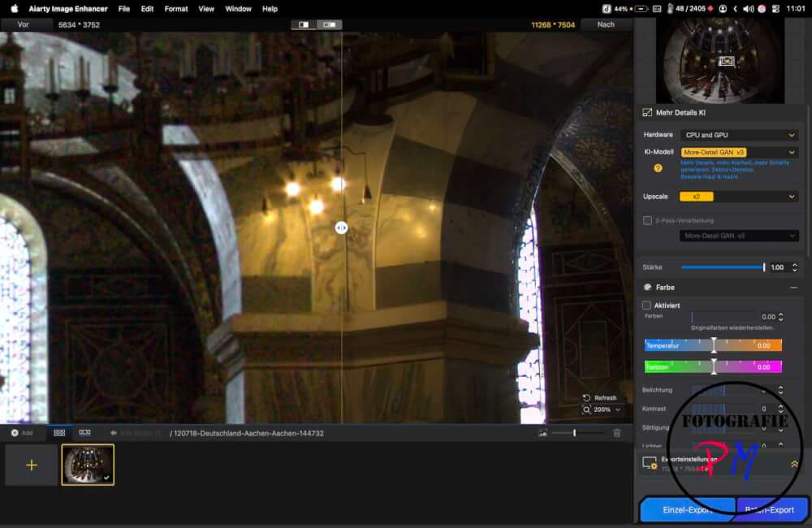Switch to the Nach view tab
Viewport: 812px width, 528px height.
606,24
